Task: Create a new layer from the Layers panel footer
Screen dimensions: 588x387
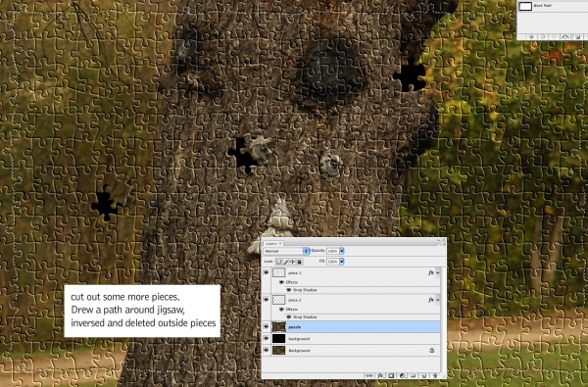Action: (x=423, y=376)
